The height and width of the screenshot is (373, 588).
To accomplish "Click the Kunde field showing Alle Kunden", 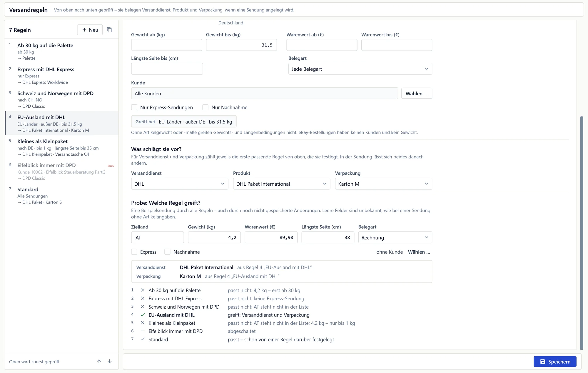I will click(264, 93).
